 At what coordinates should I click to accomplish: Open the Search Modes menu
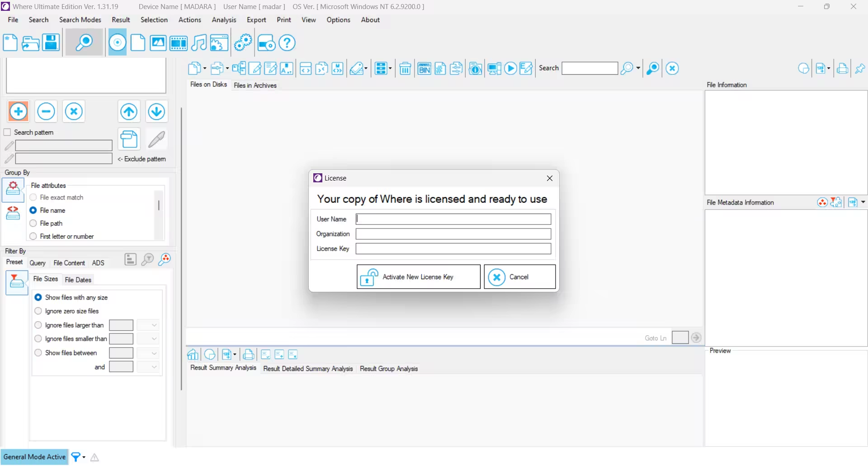tap(80, 20)
